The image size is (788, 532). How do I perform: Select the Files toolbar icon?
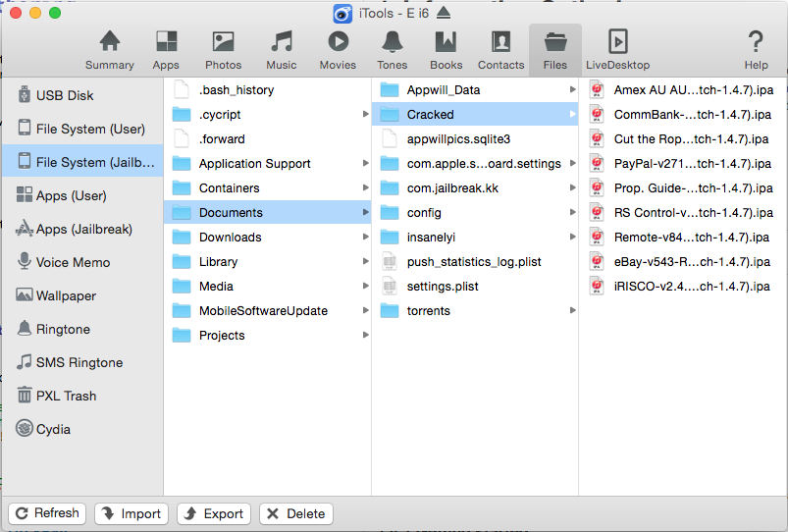coord(555,50)
